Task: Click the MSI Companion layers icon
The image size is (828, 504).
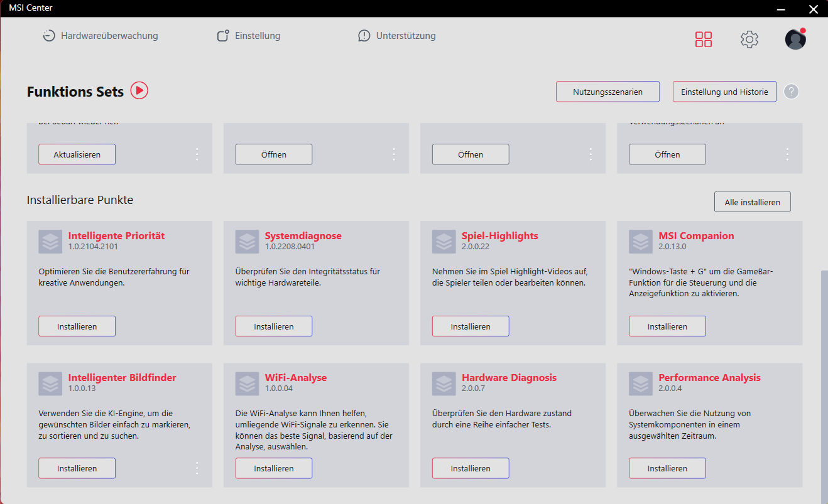Action: click(x=641, y=242)
